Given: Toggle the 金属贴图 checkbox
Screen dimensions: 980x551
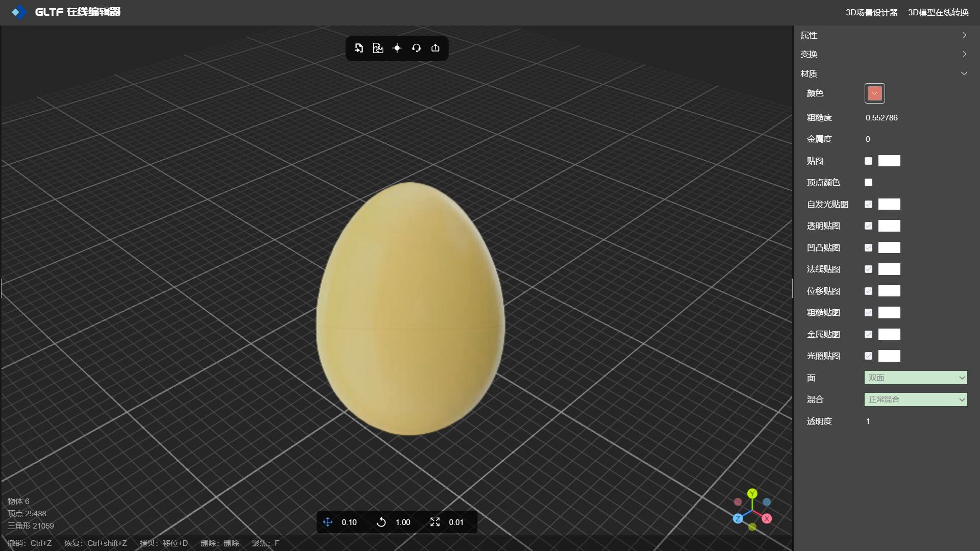Looking at the screenshot, I should (x=868, y=335).
